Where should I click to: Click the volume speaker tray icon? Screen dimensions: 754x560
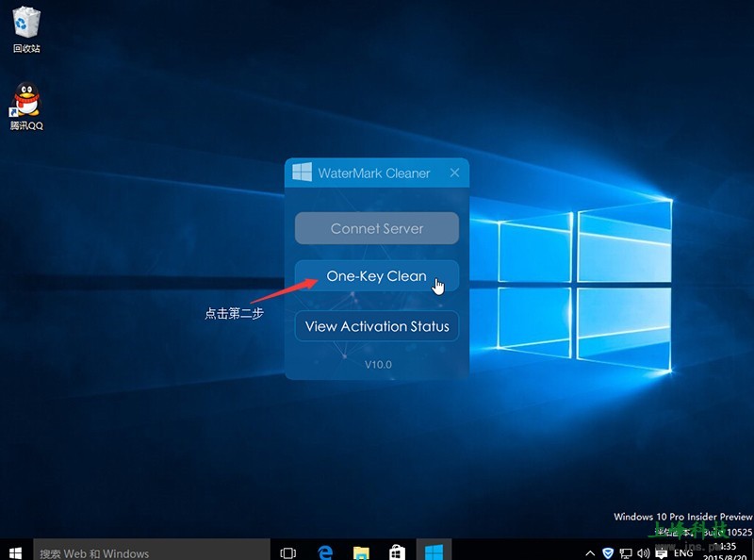click(643, 552)
